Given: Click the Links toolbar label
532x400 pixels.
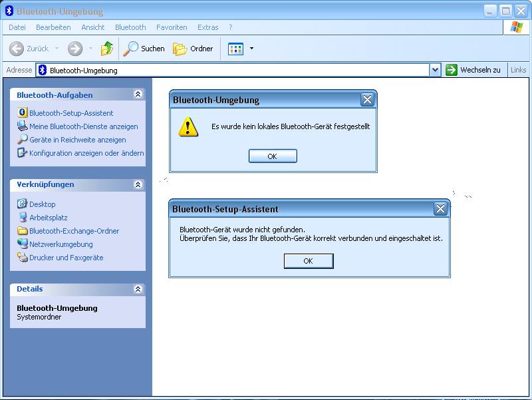Looking at the screenshot, I should (x=518, y=70).
